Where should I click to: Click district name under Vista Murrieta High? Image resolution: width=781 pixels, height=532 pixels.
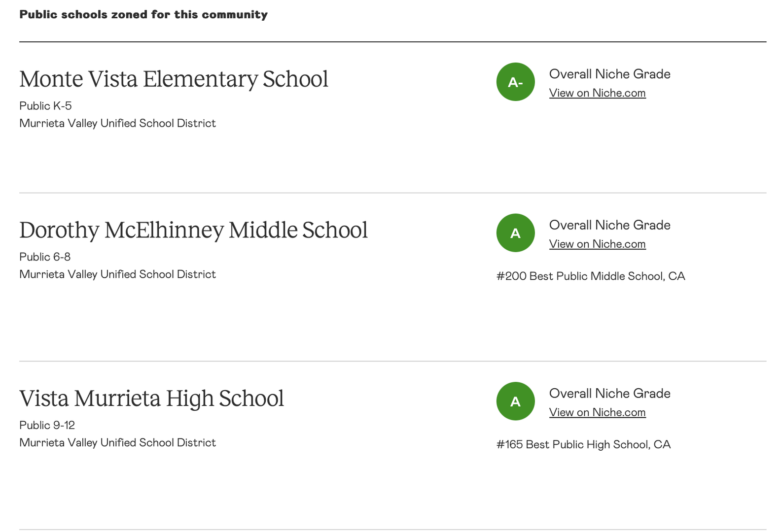[117, 443]
